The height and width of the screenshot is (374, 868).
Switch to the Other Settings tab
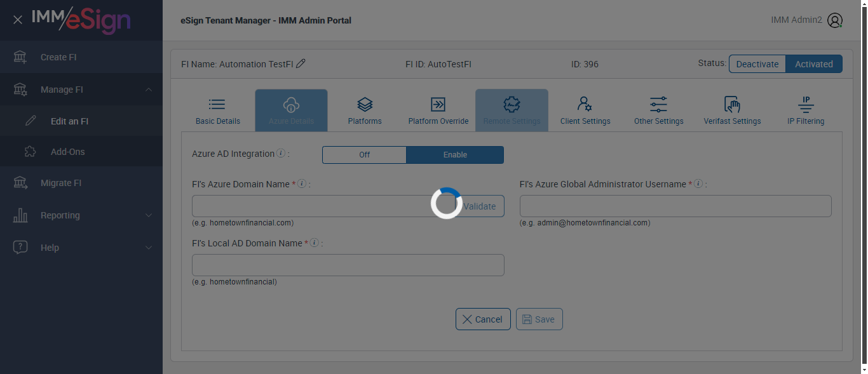[x=659, y=110]
